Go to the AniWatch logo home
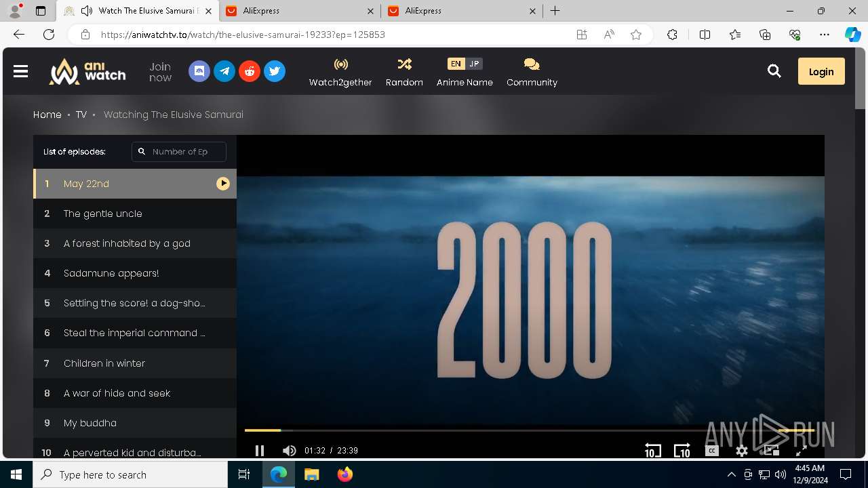This screenshot has width=868, height=488. pyautogui.click(x=87, y=71)
